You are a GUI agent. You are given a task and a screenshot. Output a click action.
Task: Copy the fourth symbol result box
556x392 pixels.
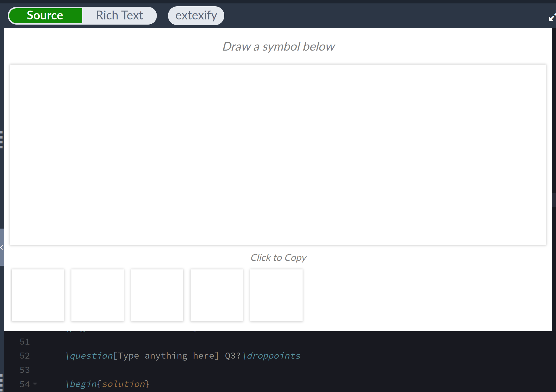pos(217,295)
